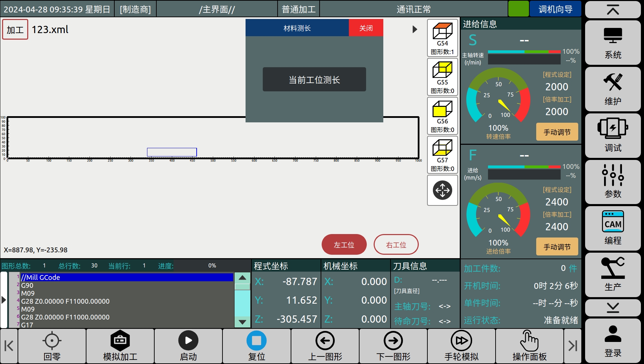Expand the panel with the right triangle arrow

tap(415, 29)
